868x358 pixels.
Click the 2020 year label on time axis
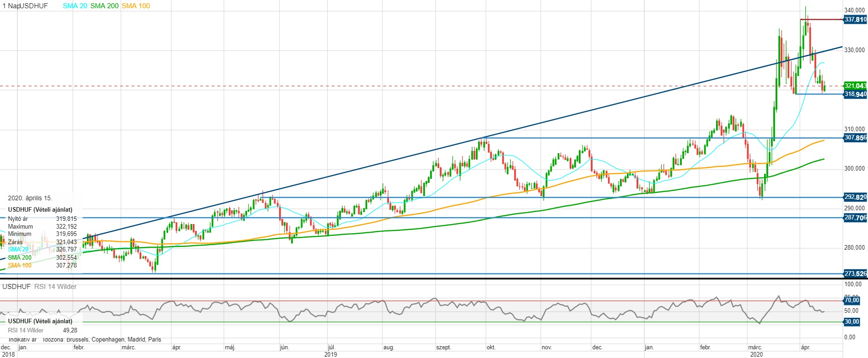(x=756, y=354)
